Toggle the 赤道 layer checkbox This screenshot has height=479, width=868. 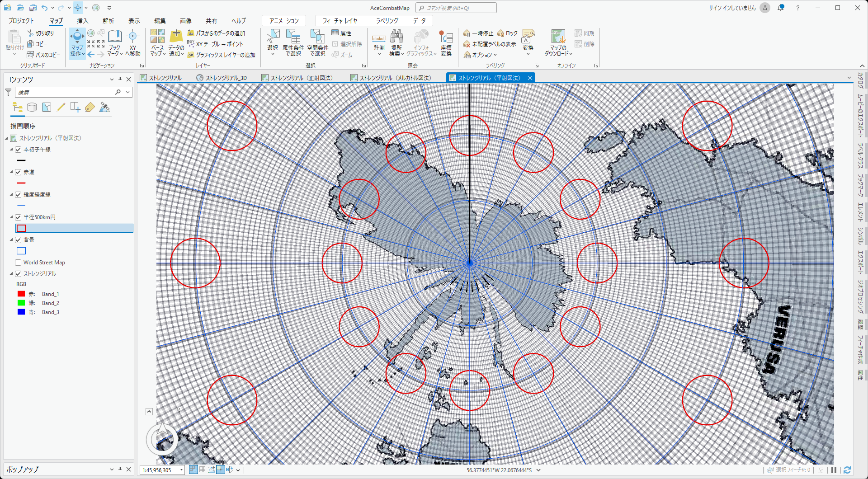(x=18, y=172)
